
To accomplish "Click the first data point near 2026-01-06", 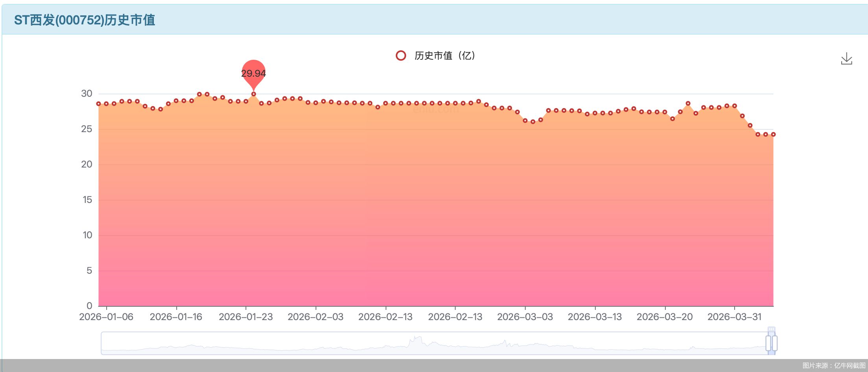I will click(98, 103).
